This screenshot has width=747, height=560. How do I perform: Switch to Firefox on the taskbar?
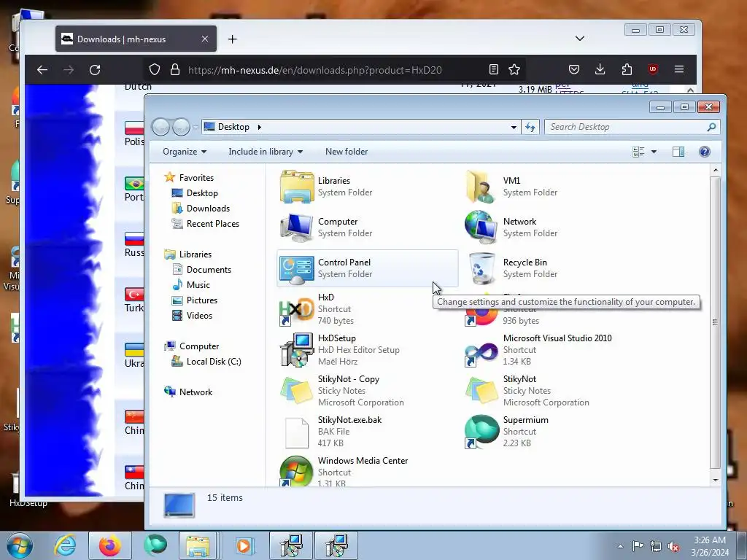110,545
